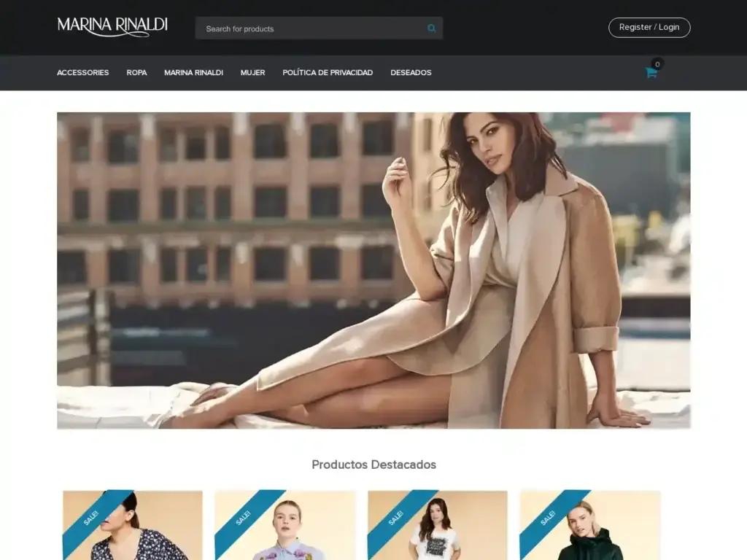Visit the POLÍTICA DE PRIVACIDAD page

point(328,73)
